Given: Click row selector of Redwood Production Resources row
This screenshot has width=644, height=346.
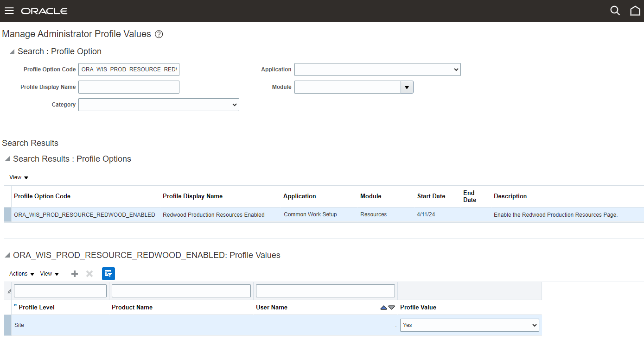Looking at the screenshot, I should tap(7, 215).
